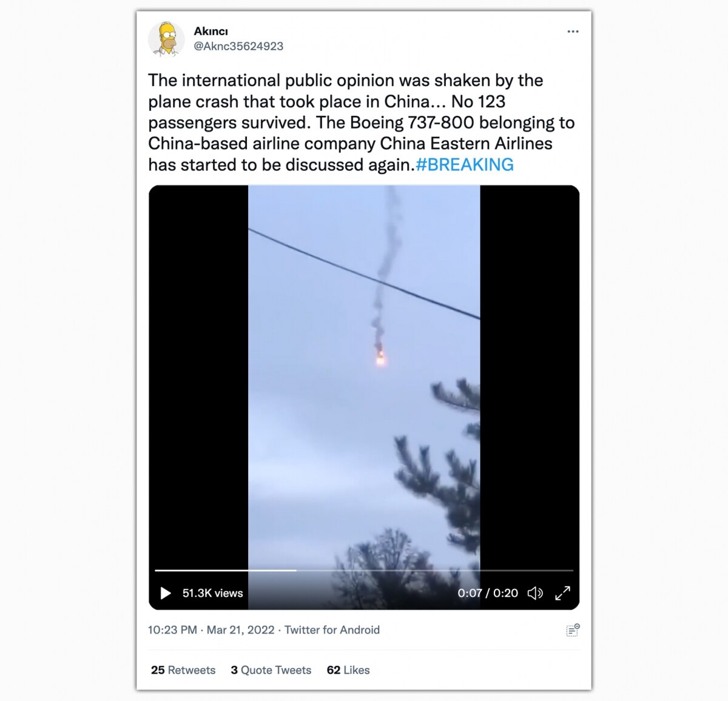Click the tweet text about China Eastern Airlines
Screen dimensions: 728x701
coord(362,122)
